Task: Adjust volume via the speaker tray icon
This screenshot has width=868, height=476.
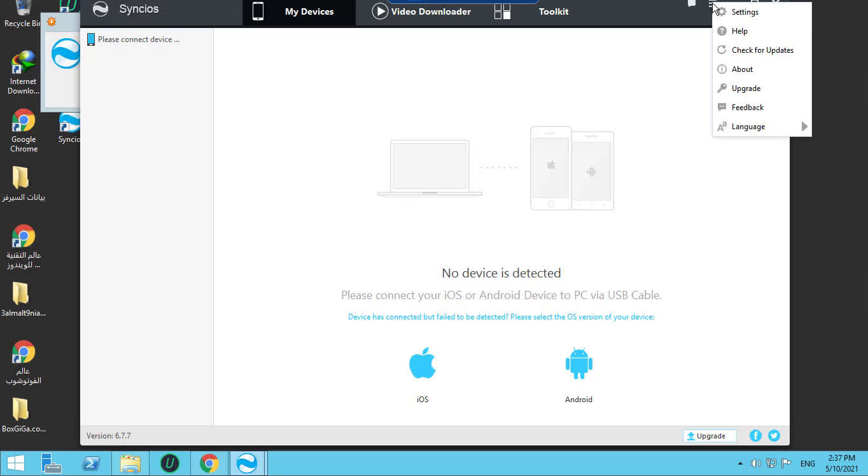Action: coord(756,463)
